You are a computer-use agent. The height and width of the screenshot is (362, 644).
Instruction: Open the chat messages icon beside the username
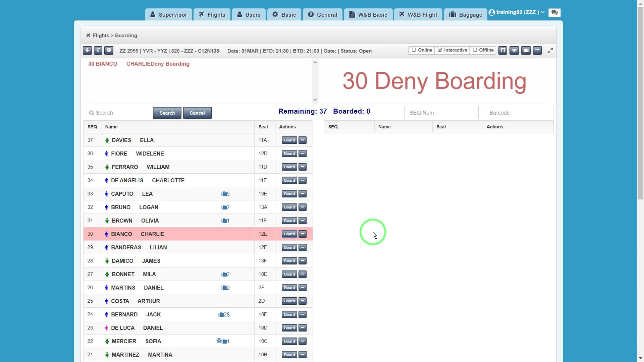(554, 12)
